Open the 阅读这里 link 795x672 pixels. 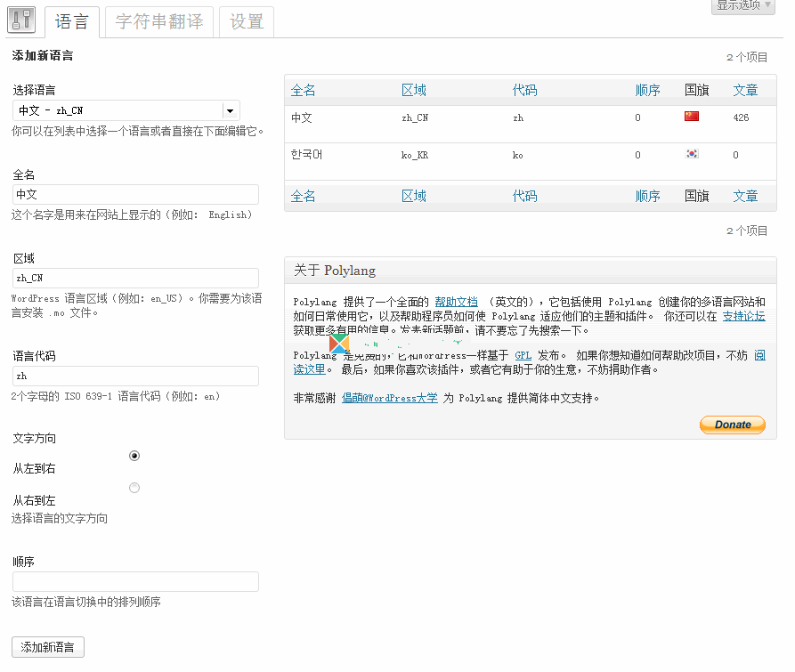pyautogui.click(x=309, y=369)
